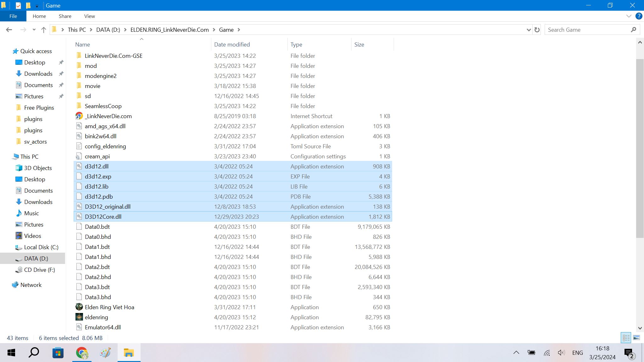Image resolution: width=644 pixels, height=362 pixels.
Task: Click the _LinkNeverDie.com internet shortcut icon
Action: 78,116
